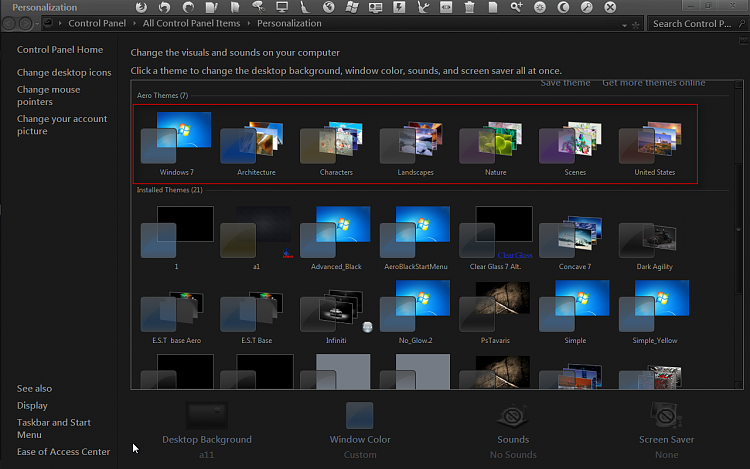
Task: Select the Clear Glass 7 Alt. theme
Action: (496, 238)
